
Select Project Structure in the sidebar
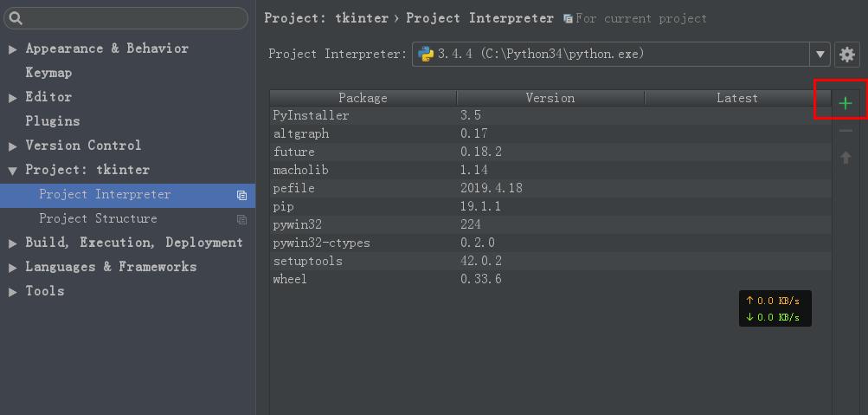[98, 218]
